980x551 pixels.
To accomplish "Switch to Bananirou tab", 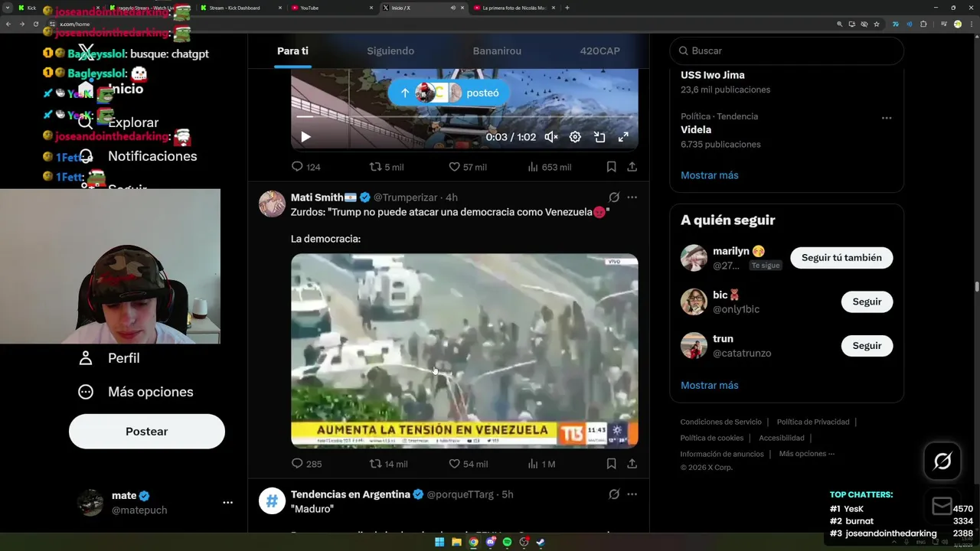I will 497,51.
